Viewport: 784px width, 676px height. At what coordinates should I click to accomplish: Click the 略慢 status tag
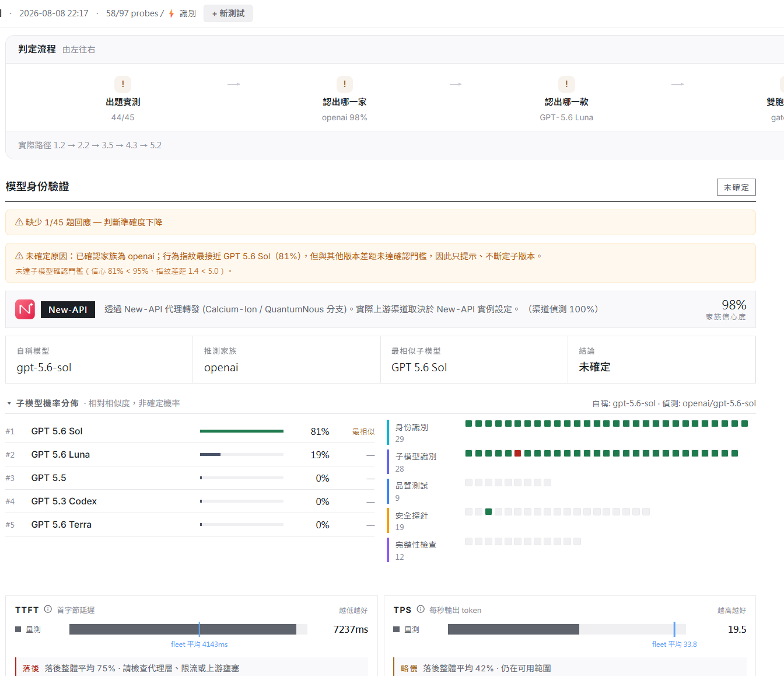click(409, 668)
